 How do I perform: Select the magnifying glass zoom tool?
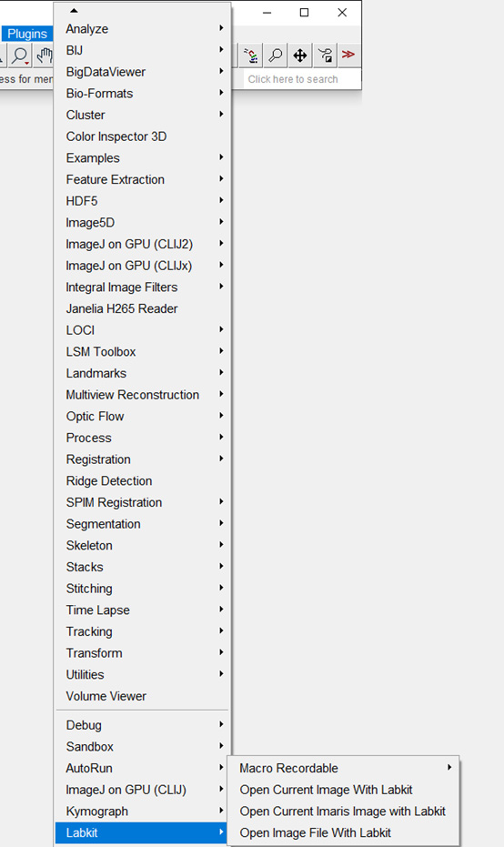pyautogui.click(x=21, y=55)
